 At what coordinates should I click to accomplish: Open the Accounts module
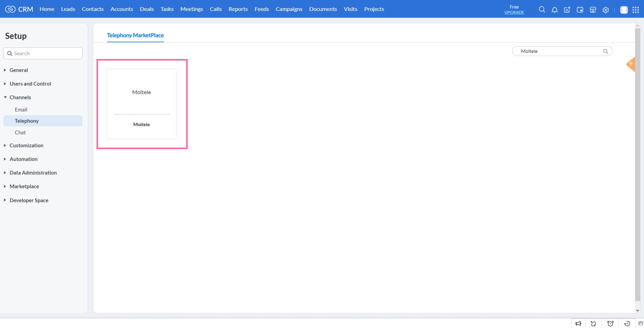(122, 9)
